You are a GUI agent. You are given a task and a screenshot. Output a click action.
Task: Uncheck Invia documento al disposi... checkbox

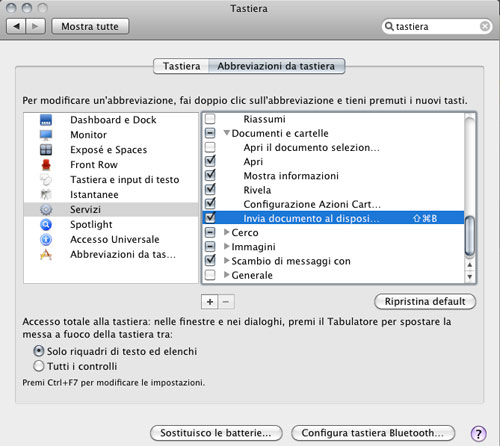(x=210, y=218)
